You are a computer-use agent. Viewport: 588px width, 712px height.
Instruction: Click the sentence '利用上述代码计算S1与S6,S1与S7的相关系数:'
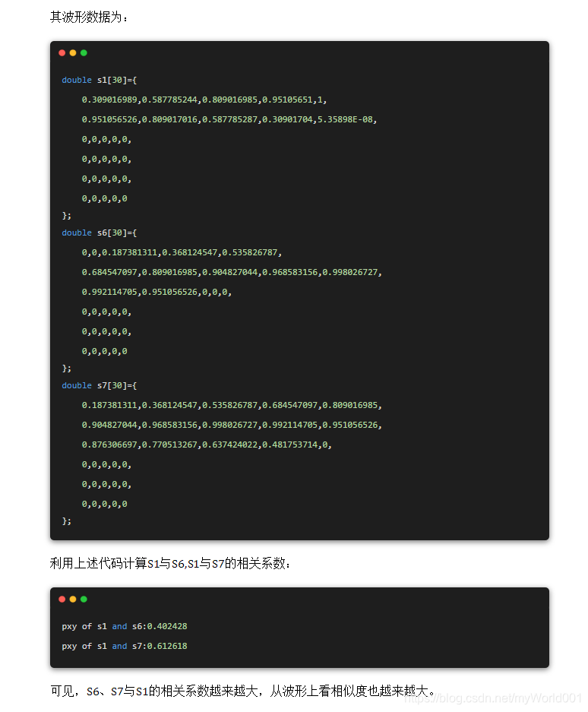point(170,564)
